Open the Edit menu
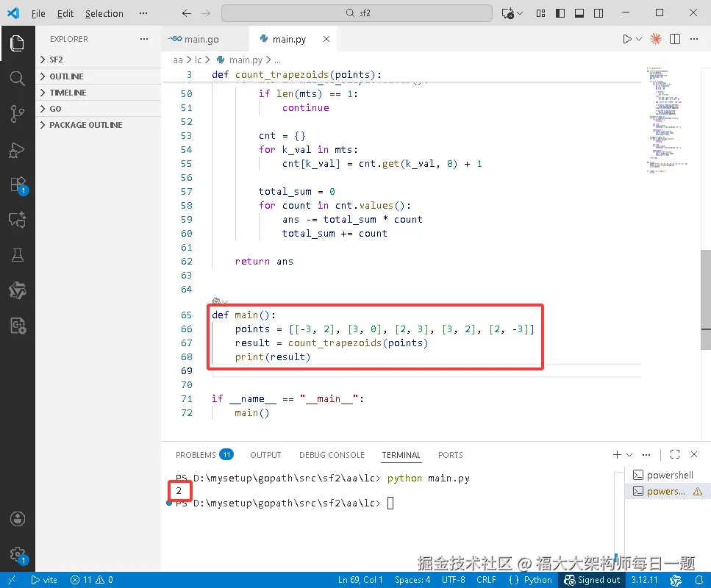The height and width of the screenshot is (588, 711). click(x=65, y=14)
